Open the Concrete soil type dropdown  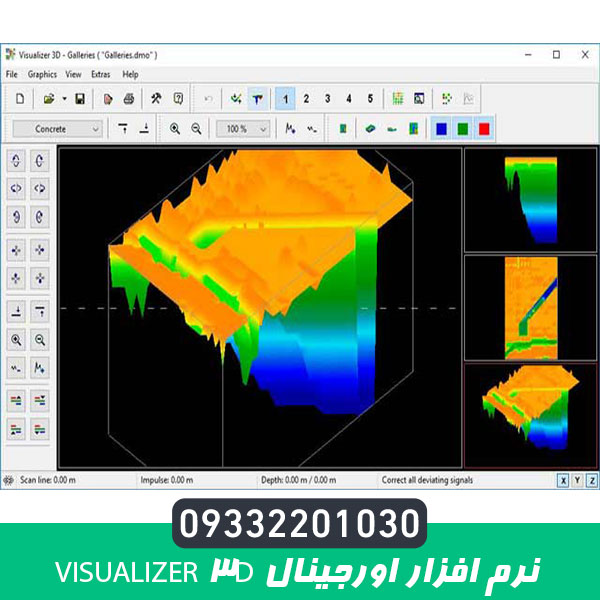pyautogui.click(x=57, y=129)
